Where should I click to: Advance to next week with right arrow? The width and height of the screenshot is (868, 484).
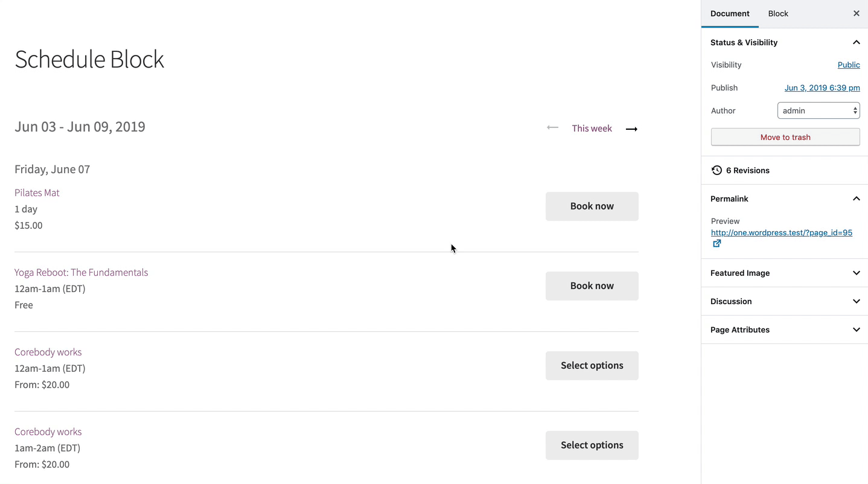(631, 129)
